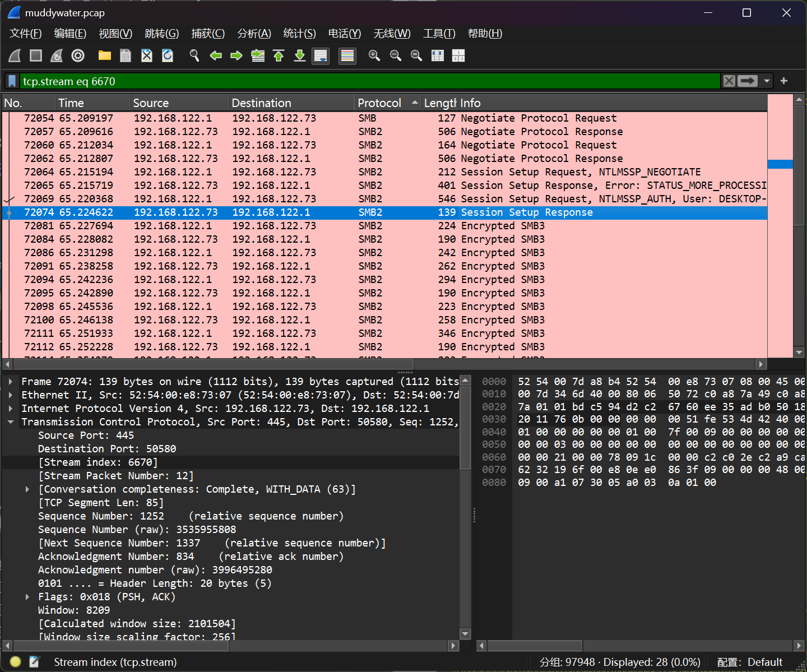This screenshot has height=672, width=807.
Task: Go back in packet history arrow
Action: click(x=216, y=55)
